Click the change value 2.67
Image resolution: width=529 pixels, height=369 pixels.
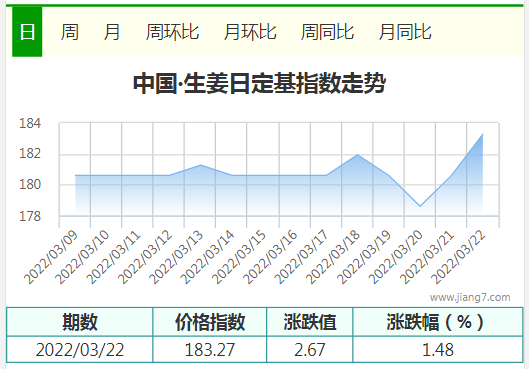[310, 349]
